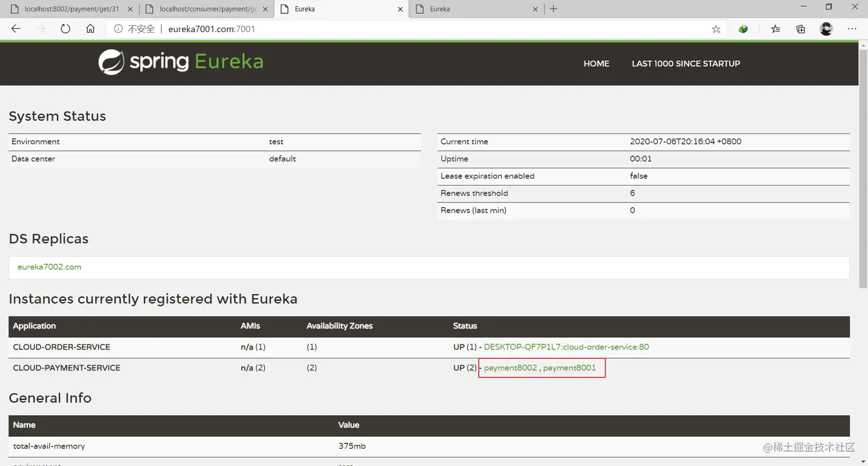868x466 pixels.
Task: Close the active Eureka tab
Action: click(399, 9)
